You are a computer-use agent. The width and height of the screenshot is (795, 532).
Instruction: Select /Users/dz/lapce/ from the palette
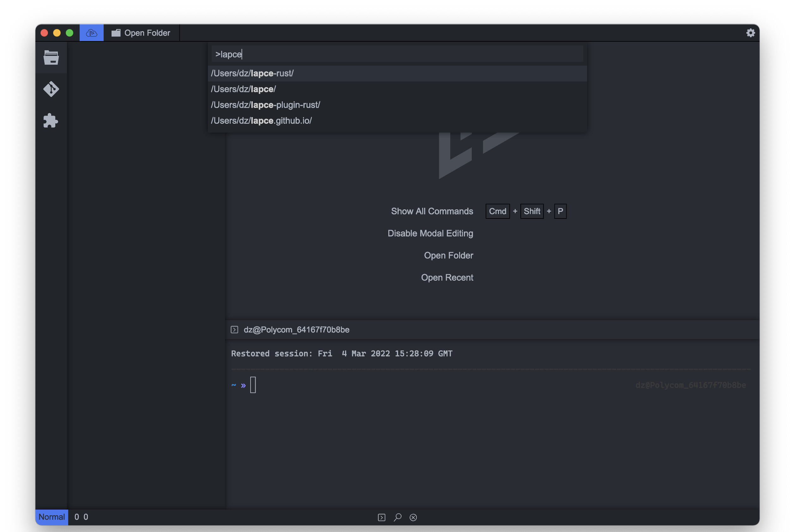coord(397,89)
